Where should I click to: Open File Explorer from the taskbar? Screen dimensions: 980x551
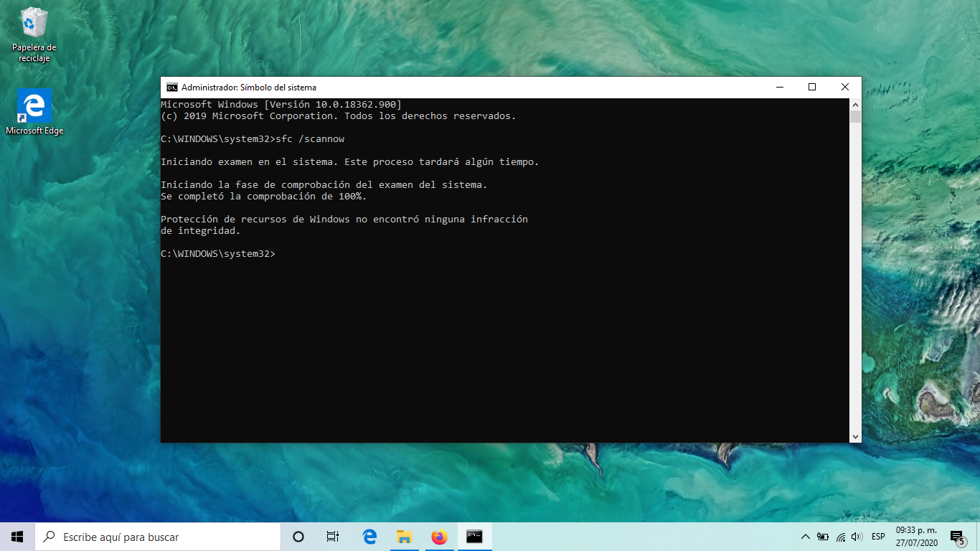coord(405,537)
